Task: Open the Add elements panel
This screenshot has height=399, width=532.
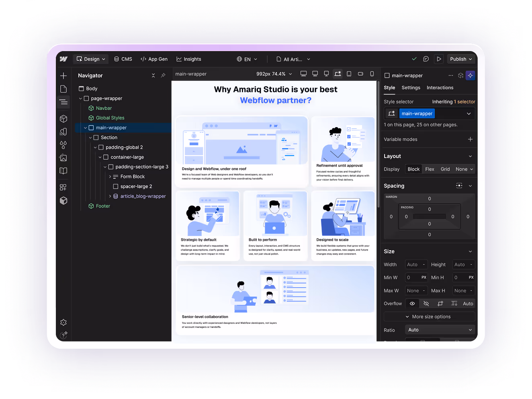Action: 63,76
